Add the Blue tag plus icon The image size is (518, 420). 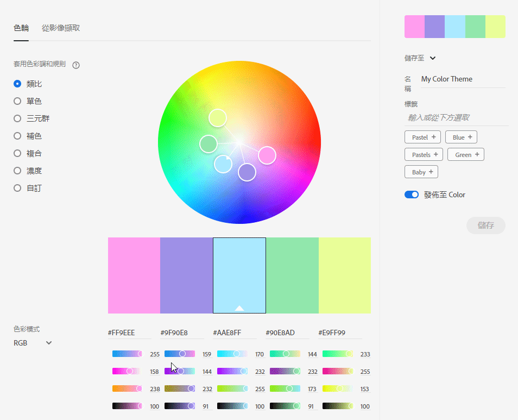470,137
